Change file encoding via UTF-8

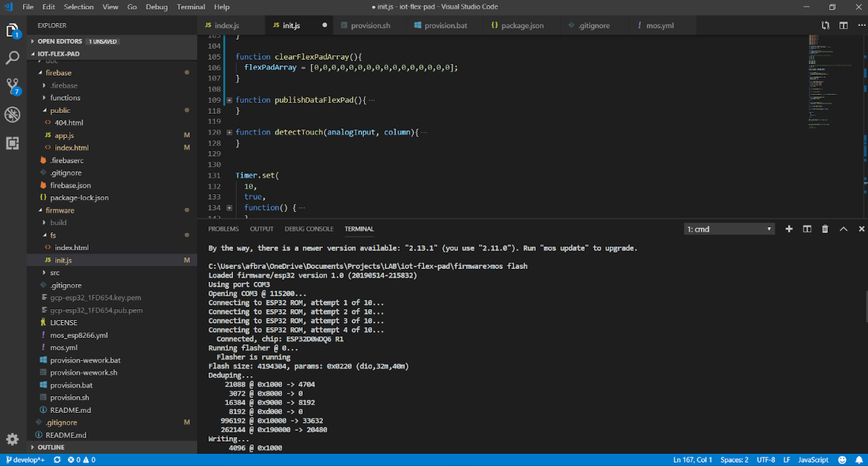tap(766, 460)
